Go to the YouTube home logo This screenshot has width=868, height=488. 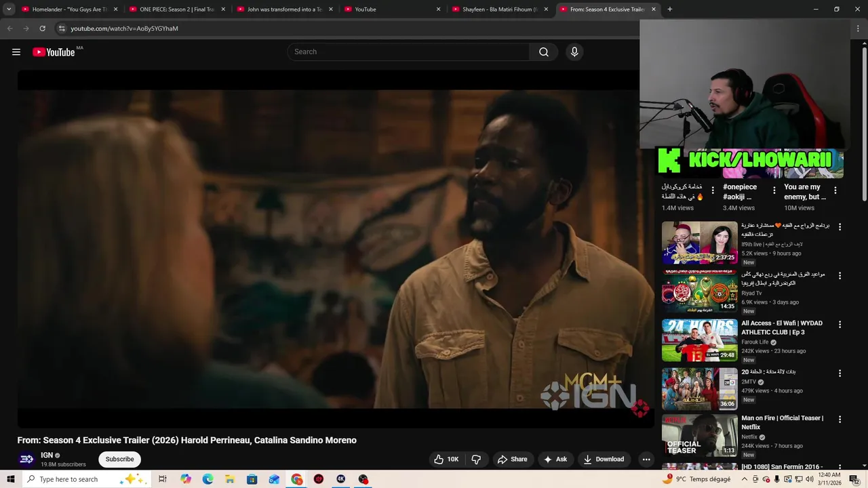click(54, 52)
